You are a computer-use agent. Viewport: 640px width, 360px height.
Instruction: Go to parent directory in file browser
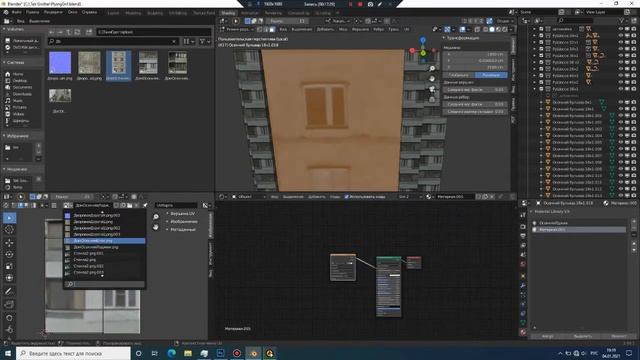coord(69,32)
